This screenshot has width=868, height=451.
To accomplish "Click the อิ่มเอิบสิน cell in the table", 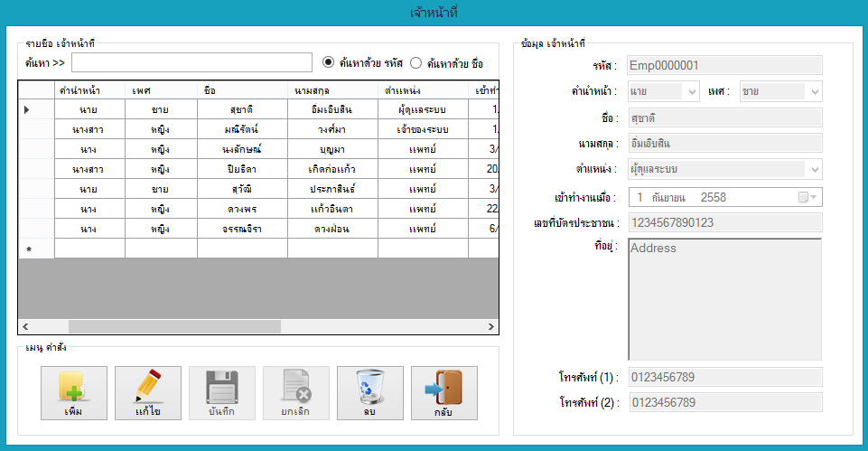I will click(x=332, y=109).
